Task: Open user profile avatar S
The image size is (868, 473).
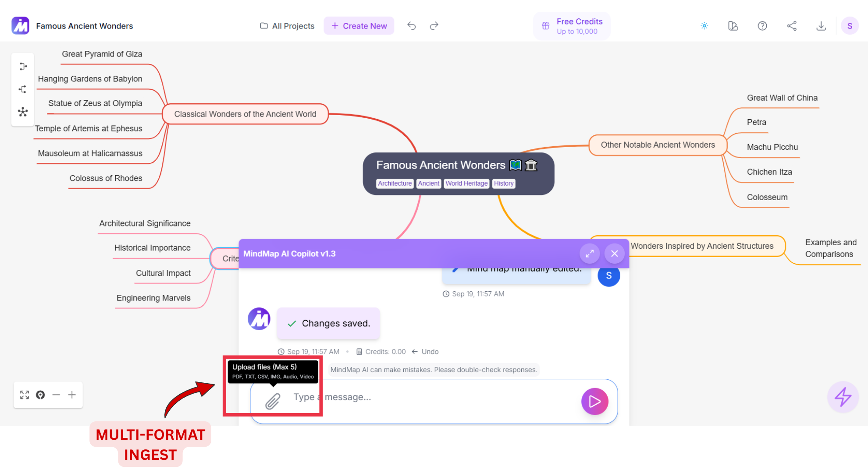Action: pos(850,26)
